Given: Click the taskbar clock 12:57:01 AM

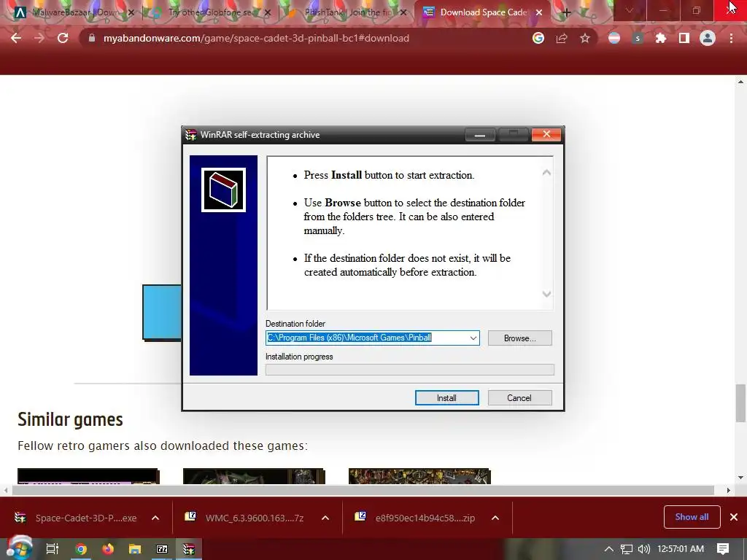Looking at the screenshot, I should (681, 549).
